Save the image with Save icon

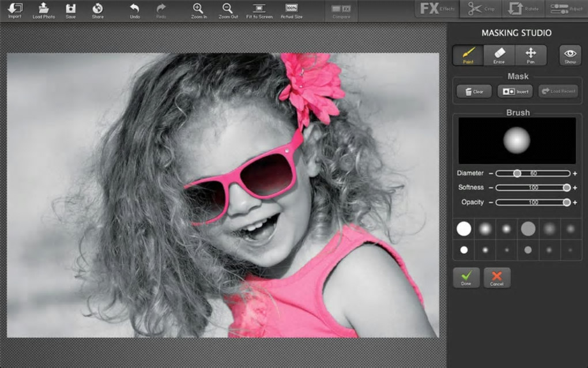[70, 10]
